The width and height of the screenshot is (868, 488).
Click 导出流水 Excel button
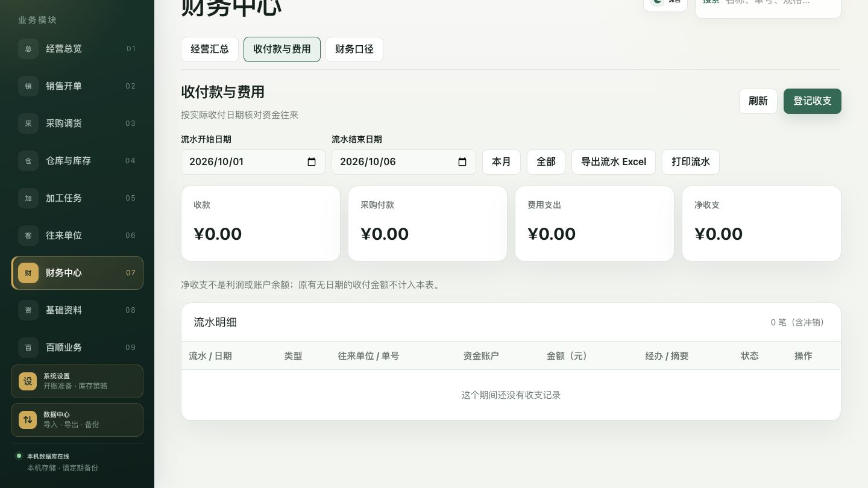pos(614,162)
